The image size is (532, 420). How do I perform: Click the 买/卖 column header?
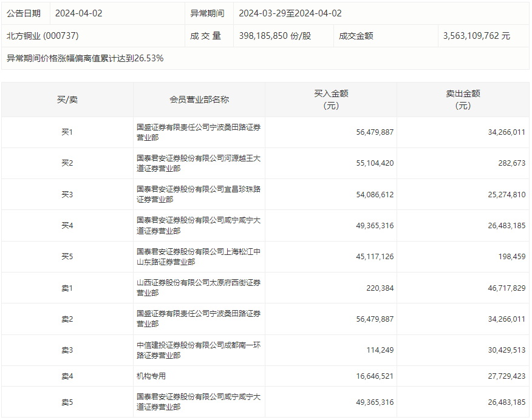[x=67, y=100]
